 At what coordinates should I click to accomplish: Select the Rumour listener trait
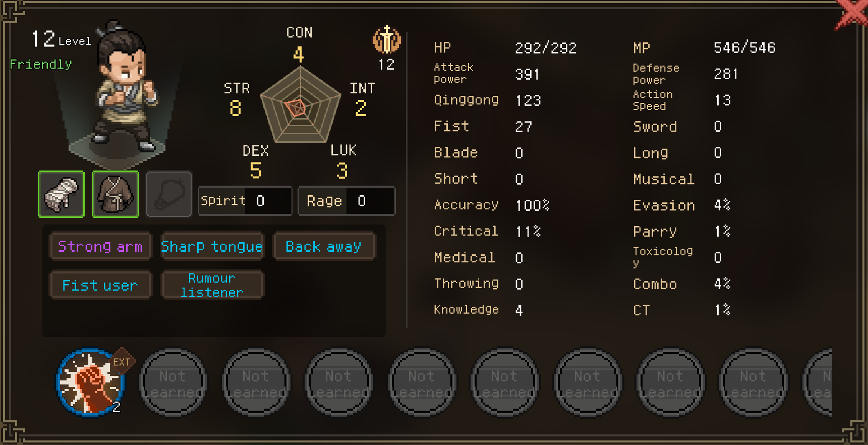[x=212, y=285]
